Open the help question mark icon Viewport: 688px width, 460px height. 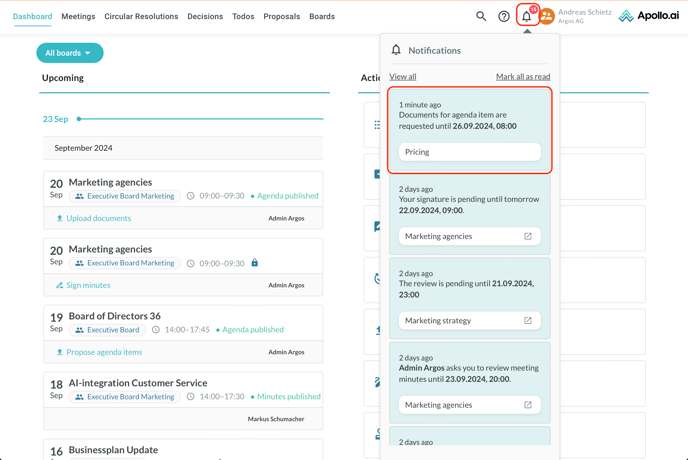pyautogui.click(x=504, y=16)
